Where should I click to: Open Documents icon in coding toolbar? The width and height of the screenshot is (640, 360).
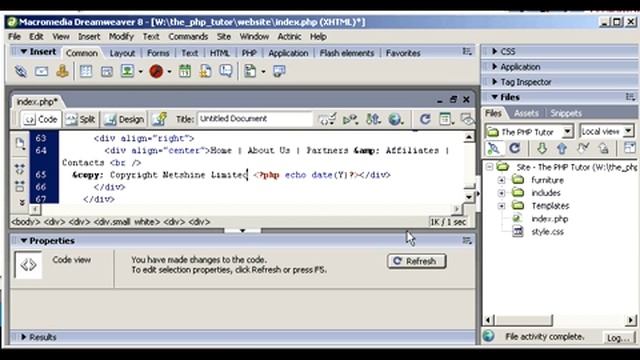20,144
